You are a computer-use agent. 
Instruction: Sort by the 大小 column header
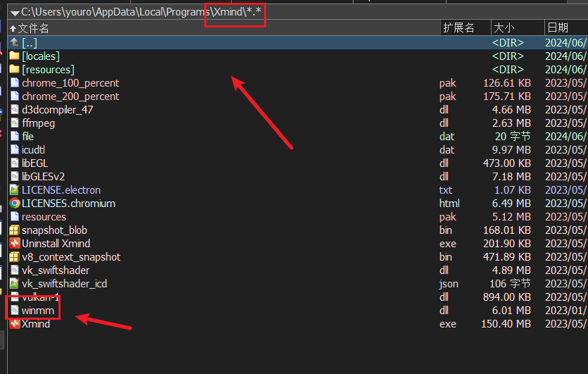click(x=503, y=28)
